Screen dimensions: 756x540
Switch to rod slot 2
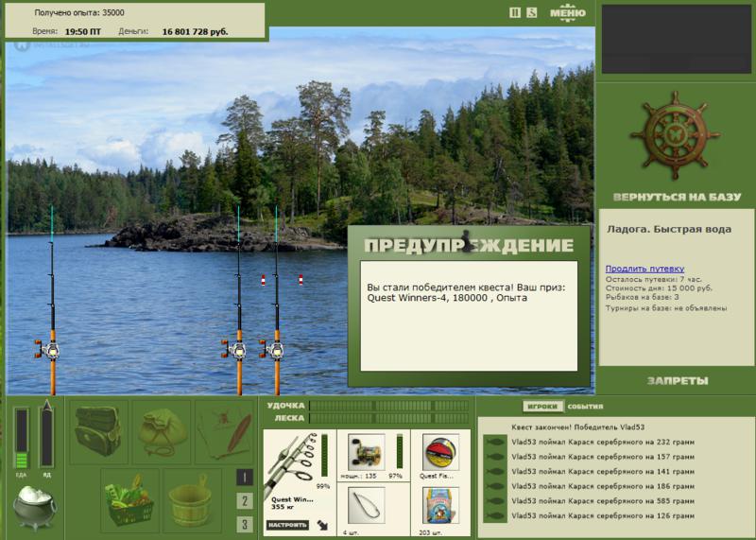(245, 500)
